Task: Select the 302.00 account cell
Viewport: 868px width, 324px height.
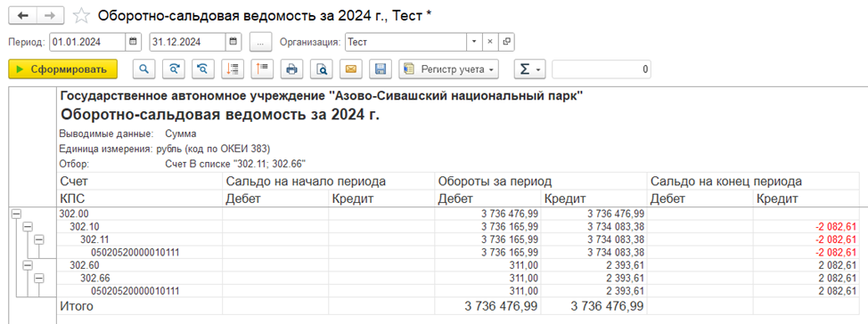Action: tap(140, 214)
